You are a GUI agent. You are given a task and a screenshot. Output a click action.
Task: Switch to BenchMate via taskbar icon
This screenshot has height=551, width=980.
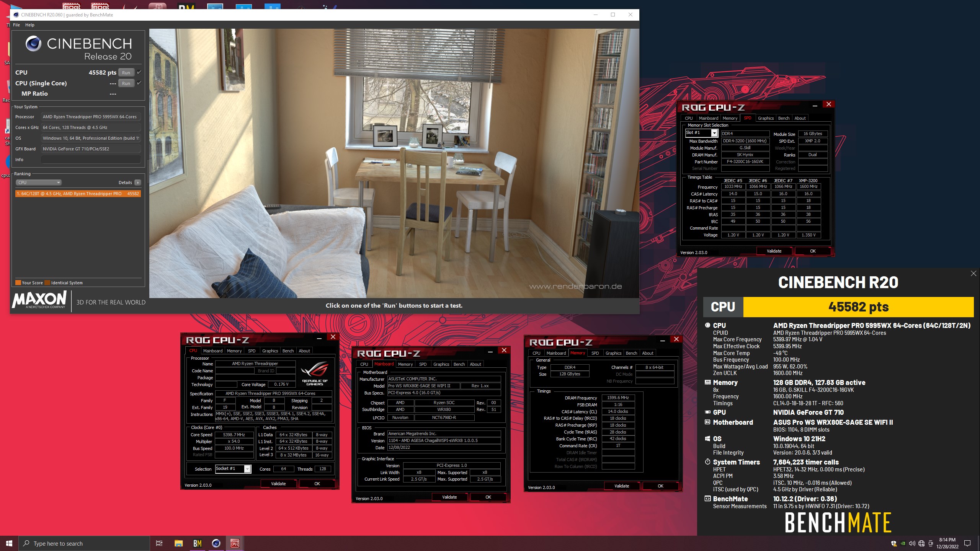[x=197, y=543]
